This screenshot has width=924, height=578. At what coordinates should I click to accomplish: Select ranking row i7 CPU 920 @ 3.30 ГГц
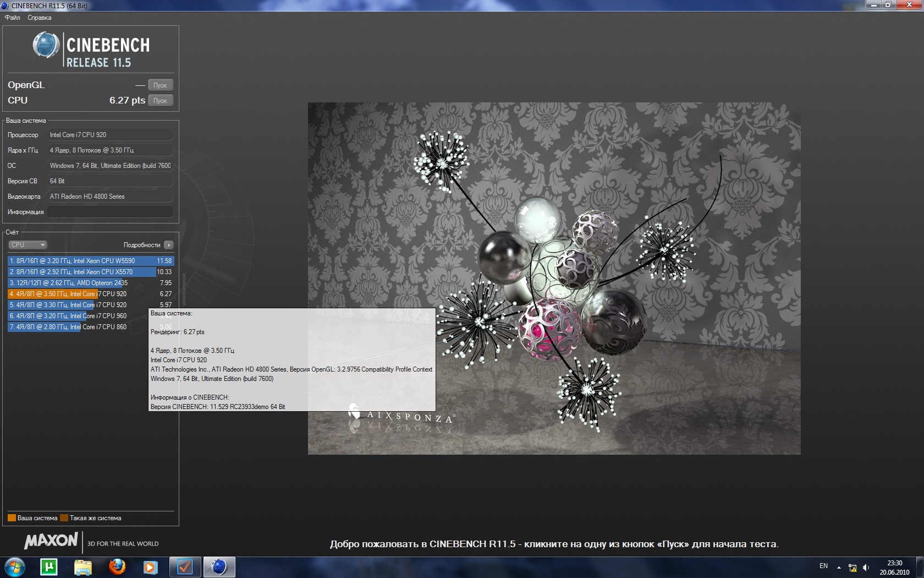pyautogui.click(x=91, y=305)
